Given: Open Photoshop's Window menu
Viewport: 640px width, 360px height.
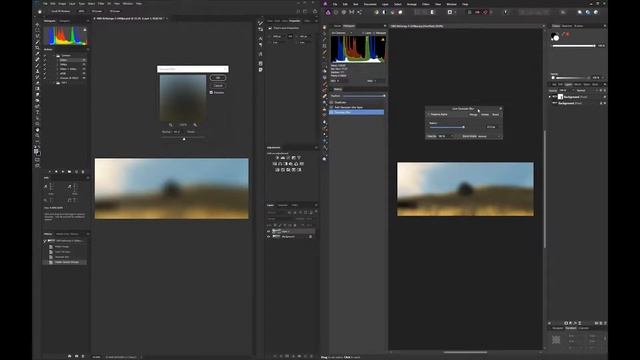Looking at the screenshot, I should coord(128,4).
